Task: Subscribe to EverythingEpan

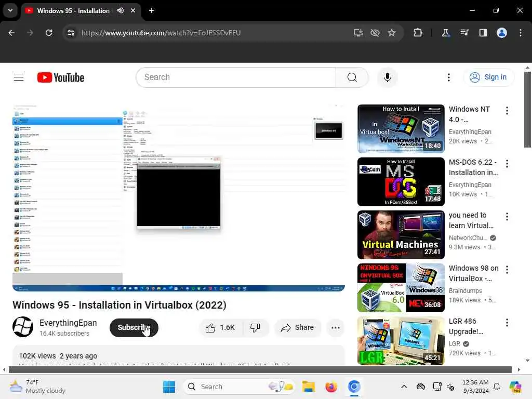Action: coord(134,328)
